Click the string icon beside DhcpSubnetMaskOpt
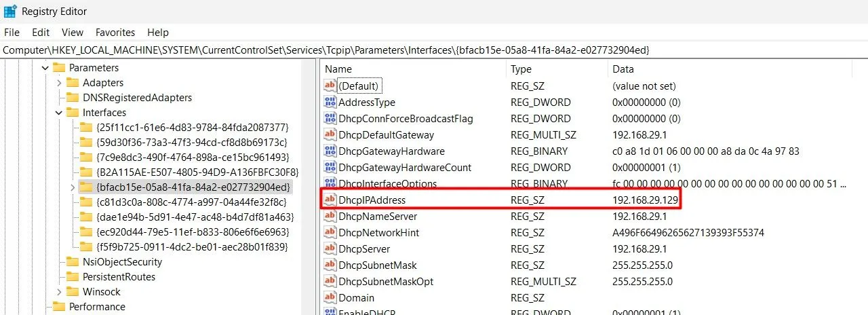868x315 pixels. tap(330, 281)
